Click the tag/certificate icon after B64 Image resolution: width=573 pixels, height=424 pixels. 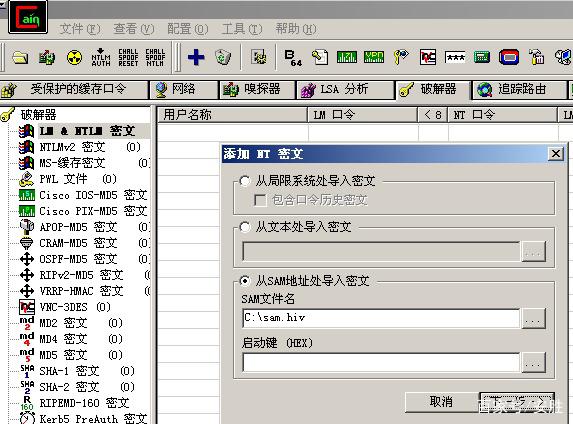click(x=320, y=57)
